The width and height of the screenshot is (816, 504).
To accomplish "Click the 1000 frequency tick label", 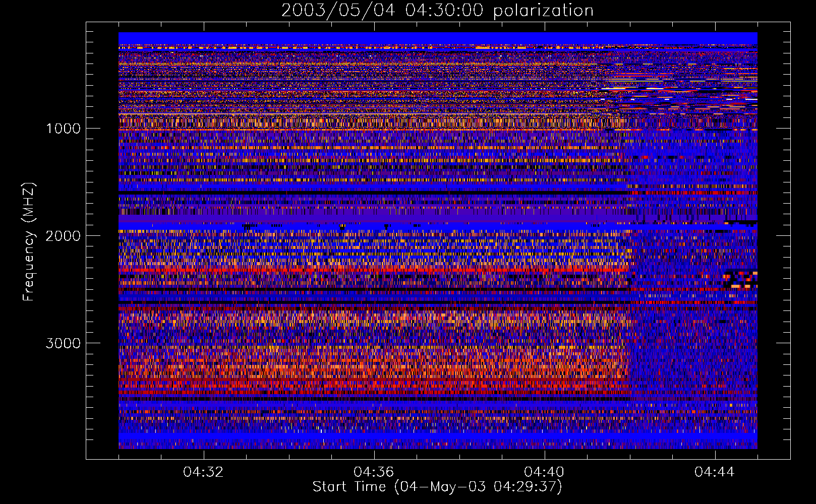I will pyautogui.click(x=63, y=129).
